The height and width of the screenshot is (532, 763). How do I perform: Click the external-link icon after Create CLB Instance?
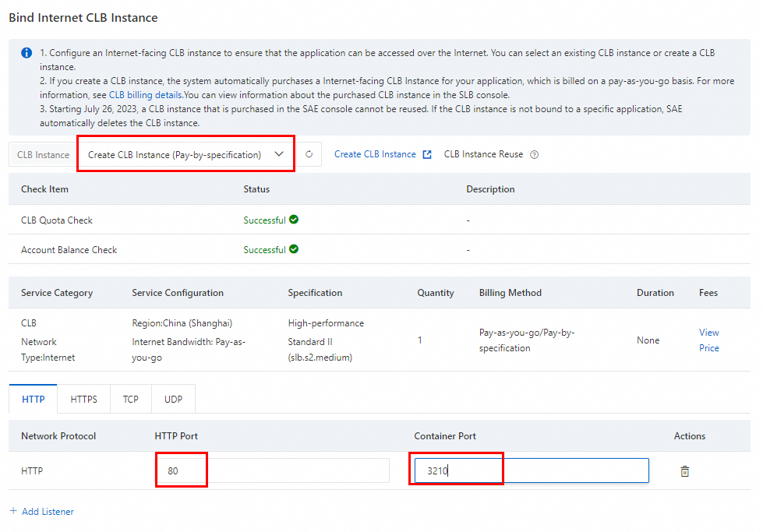click(427, 154)
